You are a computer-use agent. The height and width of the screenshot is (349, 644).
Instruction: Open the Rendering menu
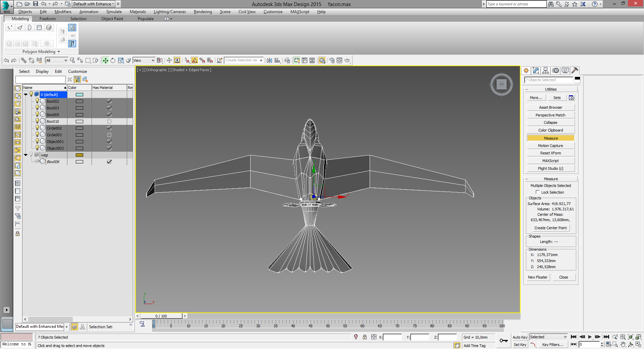coord(203,12)
